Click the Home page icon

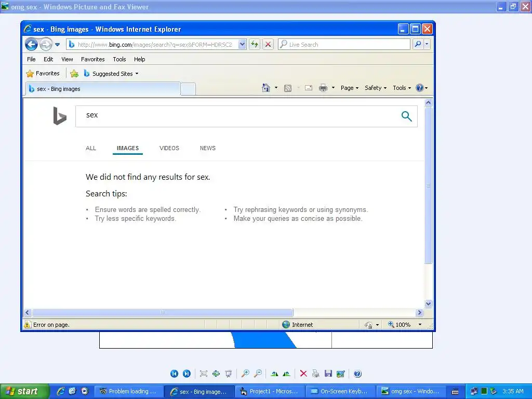265,88
